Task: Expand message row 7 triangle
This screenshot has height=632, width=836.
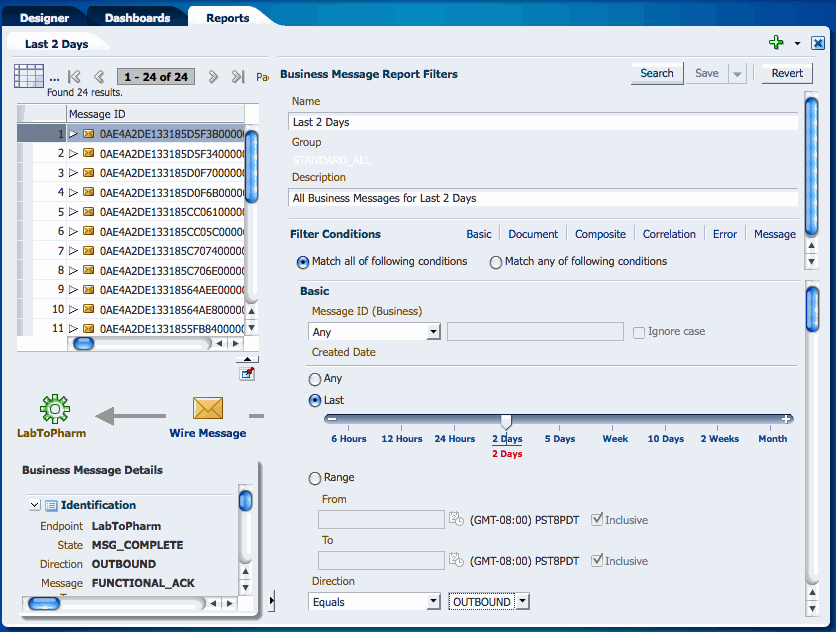Action: pyautogui.click(x=74, y=251)
